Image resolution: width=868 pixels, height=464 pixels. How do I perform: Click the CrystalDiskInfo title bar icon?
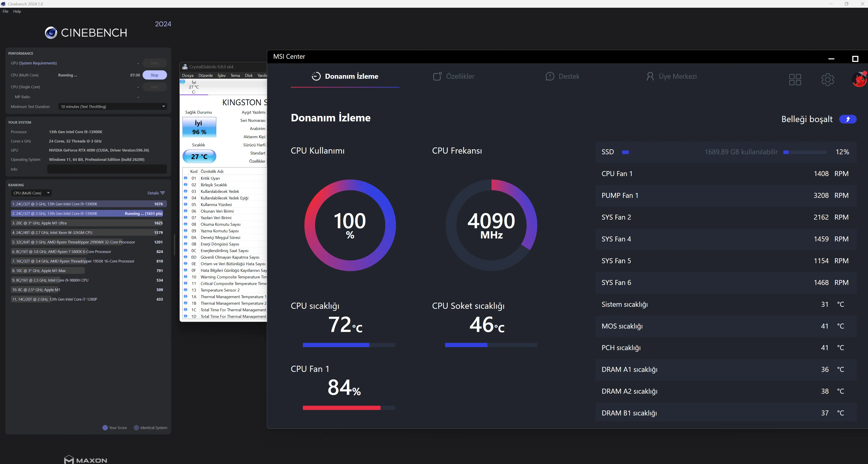[x=185, y=67]
